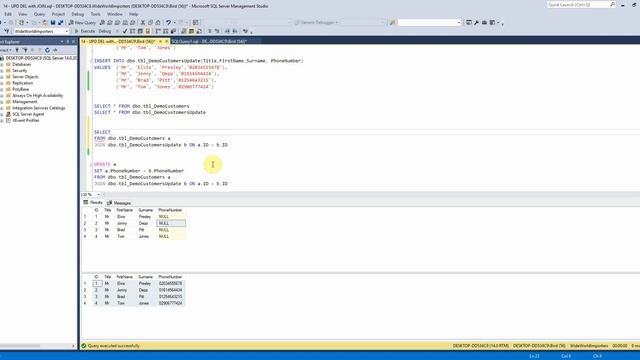Click the Activity Monitor icon in Object Explorer
This screenshot has height=360, width=640.
55,50
